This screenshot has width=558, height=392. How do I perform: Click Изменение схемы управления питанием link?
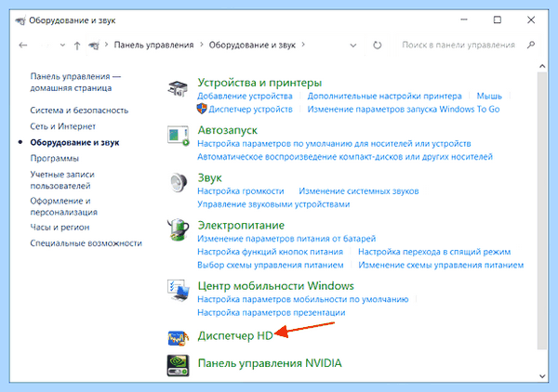point(441,265)
